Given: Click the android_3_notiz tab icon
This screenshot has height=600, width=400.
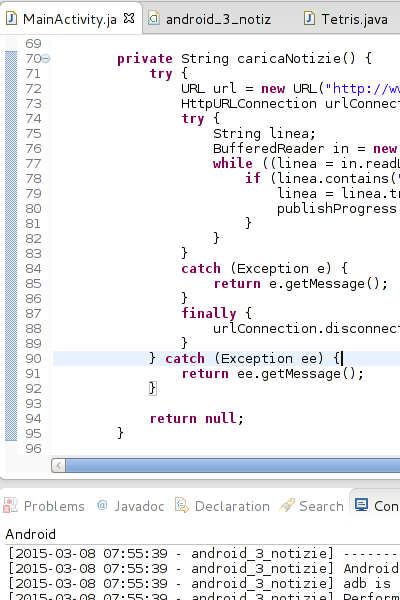Looking at the screenshot, I should click(154, 18).
